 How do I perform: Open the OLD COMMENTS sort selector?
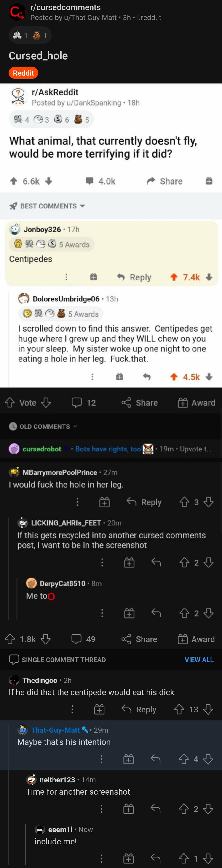pos(44,426)
